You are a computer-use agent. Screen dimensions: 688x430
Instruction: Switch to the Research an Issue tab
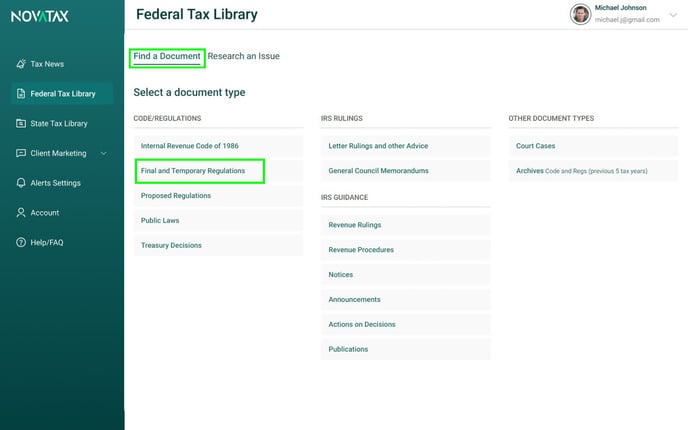(244, 56)
